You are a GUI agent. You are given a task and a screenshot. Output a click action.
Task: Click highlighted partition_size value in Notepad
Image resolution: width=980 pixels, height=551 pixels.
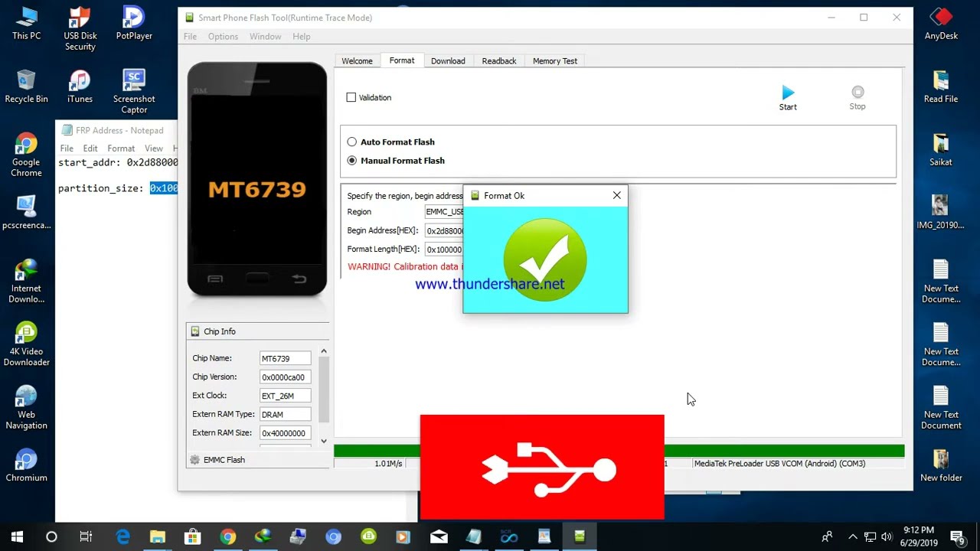[x=164, y=188]
